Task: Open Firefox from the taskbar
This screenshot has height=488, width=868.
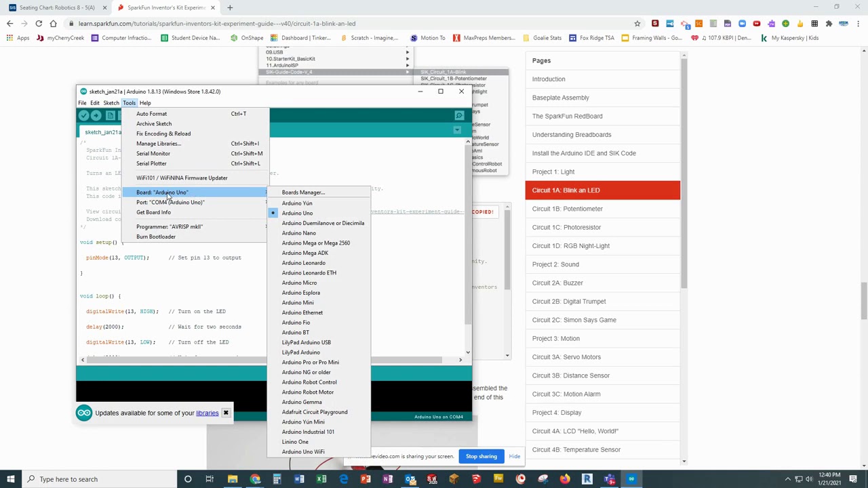Action: (x=565, y=479)
